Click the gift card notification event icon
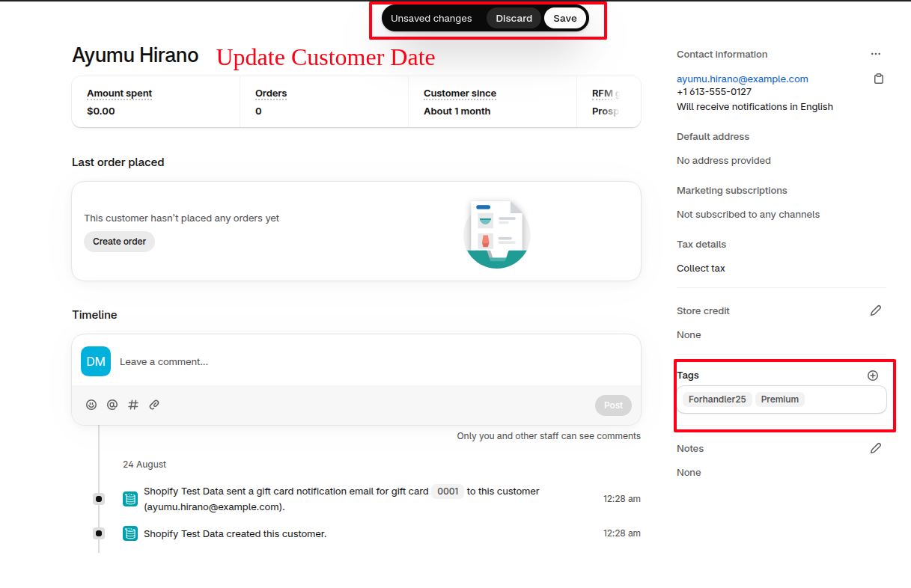 coord(130,499)
